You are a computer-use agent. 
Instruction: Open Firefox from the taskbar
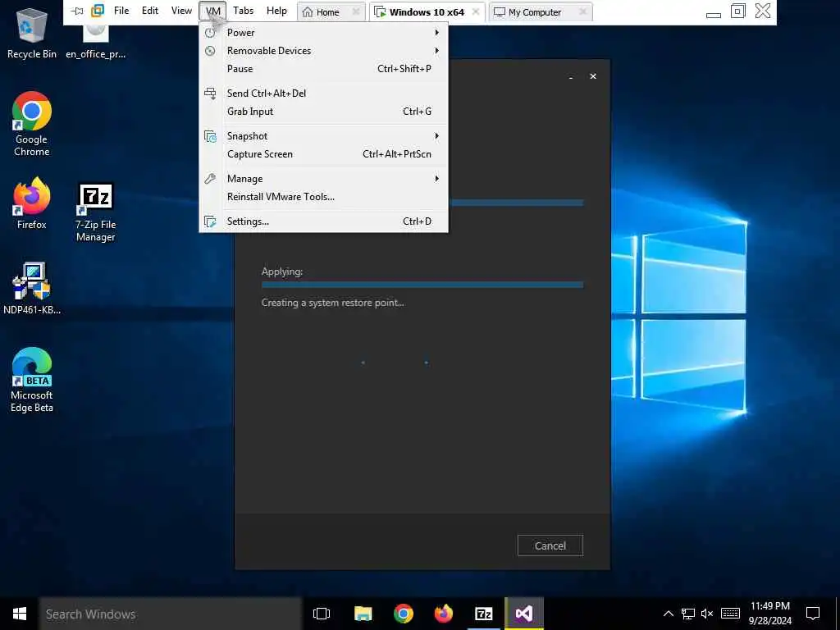pyautogui.click(x=444, y=614)
